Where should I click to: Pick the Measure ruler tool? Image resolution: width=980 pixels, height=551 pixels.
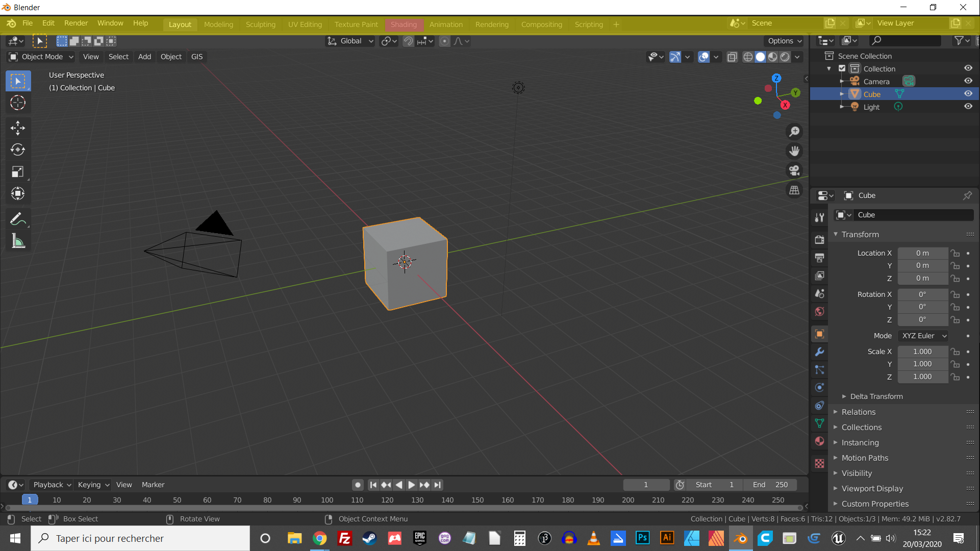(x=18, y=241)
